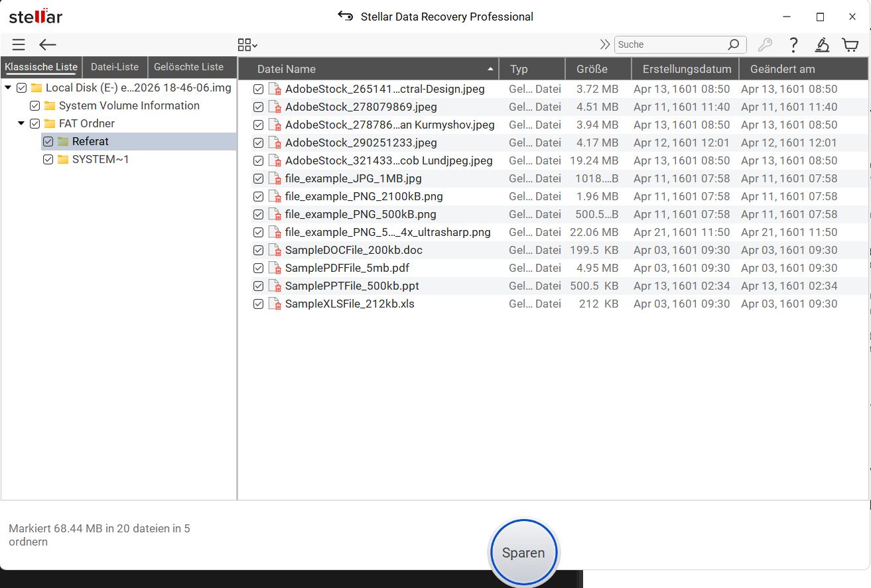Open help via the question mark icon

coord(793,44)
